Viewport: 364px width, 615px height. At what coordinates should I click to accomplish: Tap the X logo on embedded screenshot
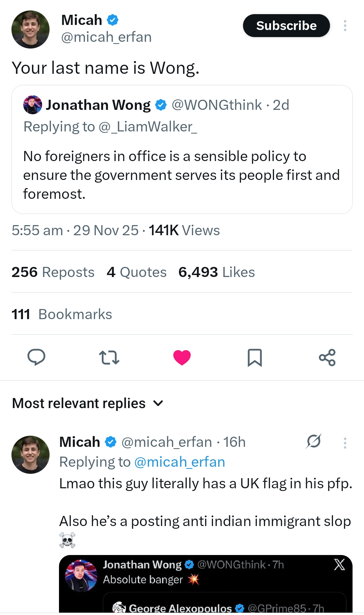[x=339, y=564]
